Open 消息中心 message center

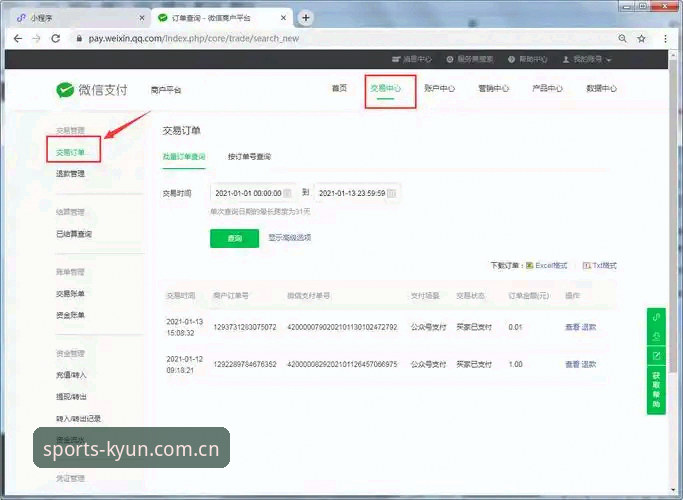click(412, 59)
